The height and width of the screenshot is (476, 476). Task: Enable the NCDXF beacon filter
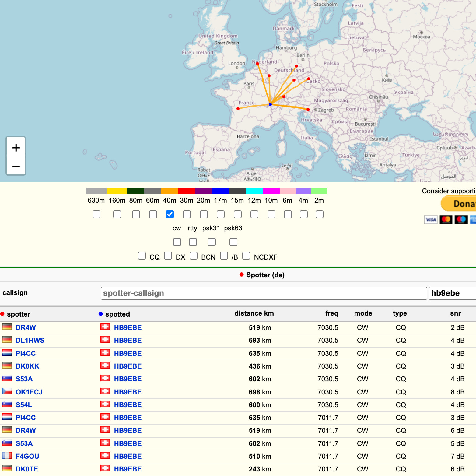point(246,256)
